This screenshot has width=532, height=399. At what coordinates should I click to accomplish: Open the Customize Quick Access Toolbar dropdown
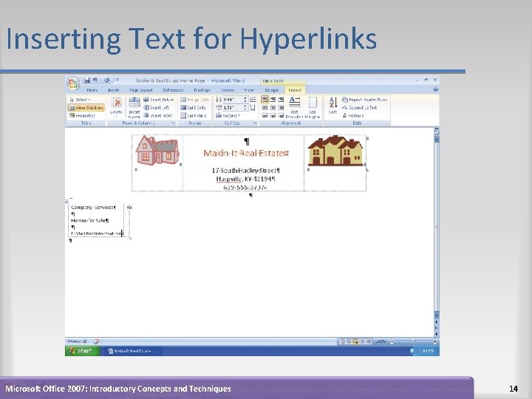coord(117,80)
